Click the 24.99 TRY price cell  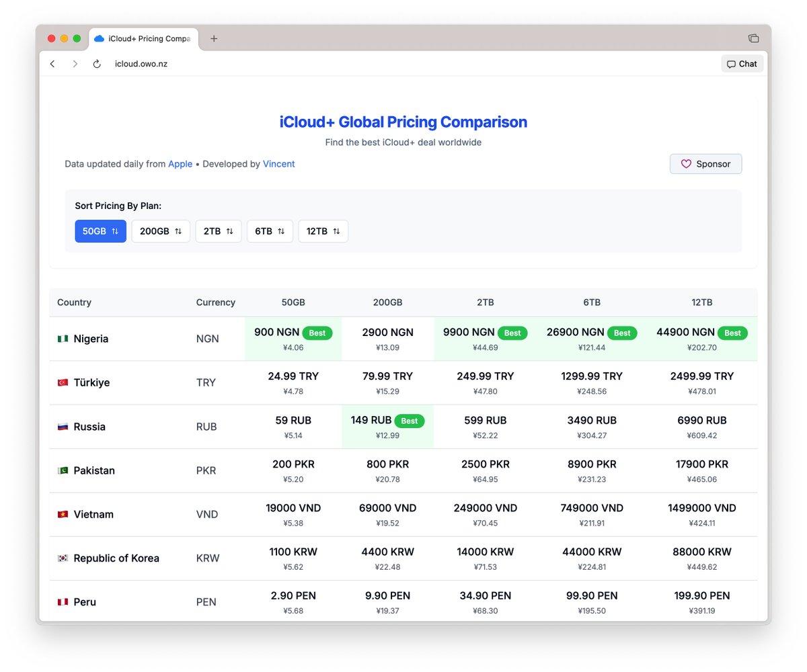tap(293, 382)
